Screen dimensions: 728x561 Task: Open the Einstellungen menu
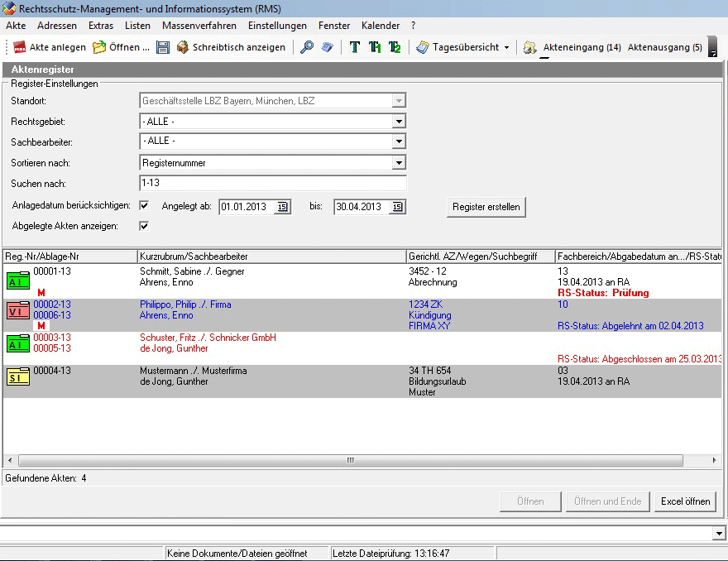(x=277, y=26)
